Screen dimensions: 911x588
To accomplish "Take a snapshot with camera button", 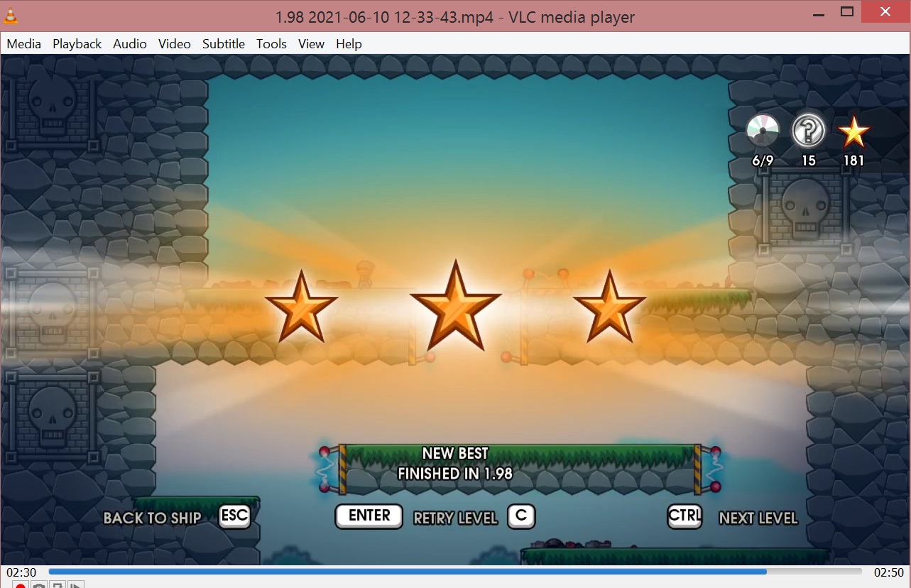I will [40, 584].
